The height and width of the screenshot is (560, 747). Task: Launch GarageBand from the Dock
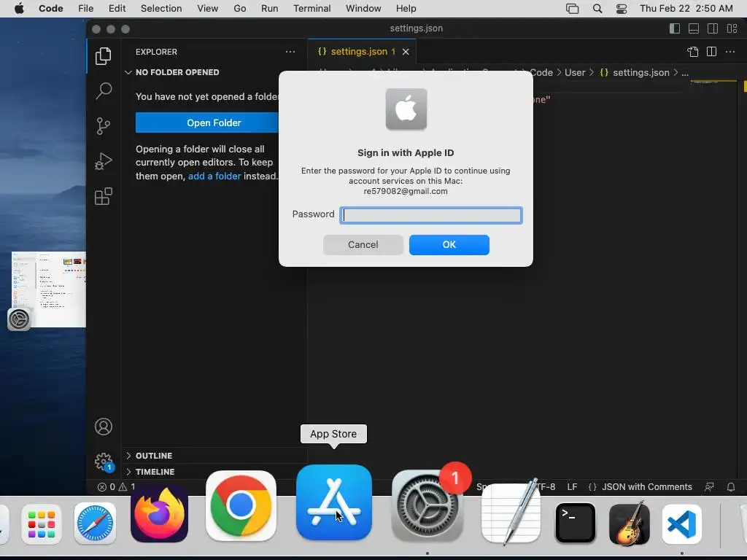click(629, 524)
